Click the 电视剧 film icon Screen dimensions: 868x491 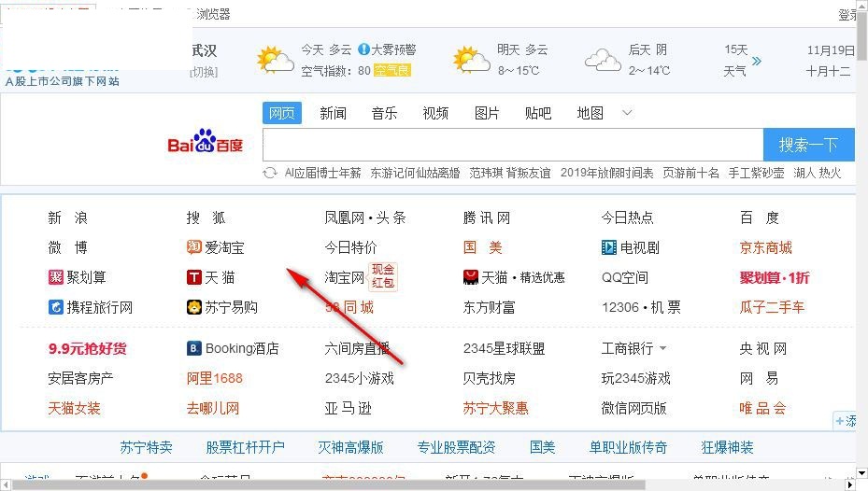[609, 247]
